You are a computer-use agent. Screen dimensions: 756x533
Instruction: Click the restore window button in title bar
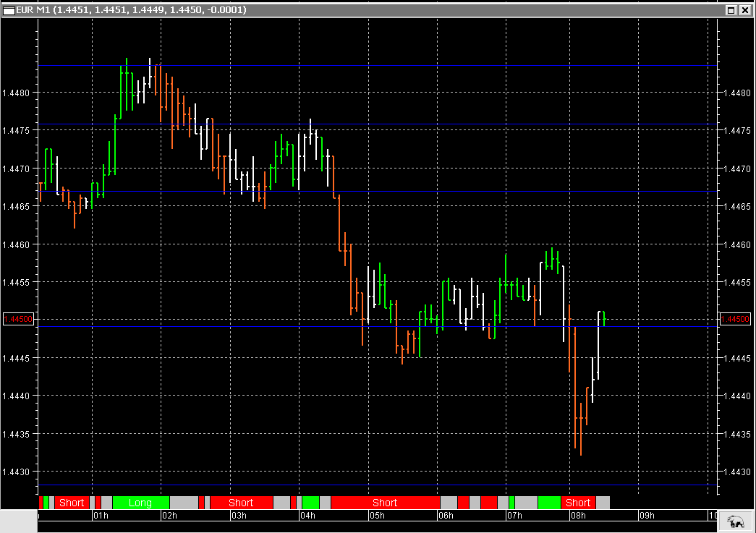click(732, 10)
